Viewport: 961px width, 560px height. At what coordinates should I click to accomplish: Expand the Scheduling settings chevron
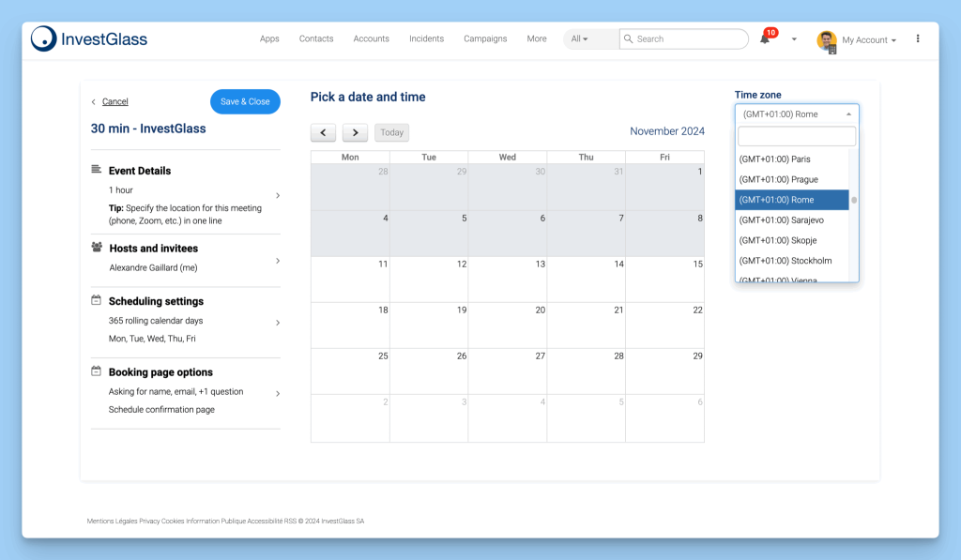tap(277, 323)
